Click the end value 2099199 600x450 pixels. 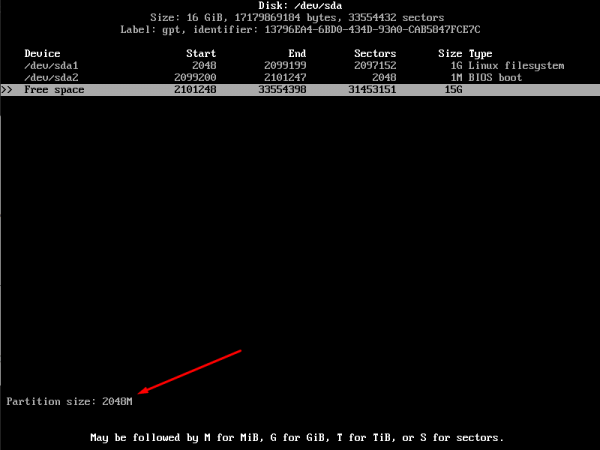(x=285, y=65)
